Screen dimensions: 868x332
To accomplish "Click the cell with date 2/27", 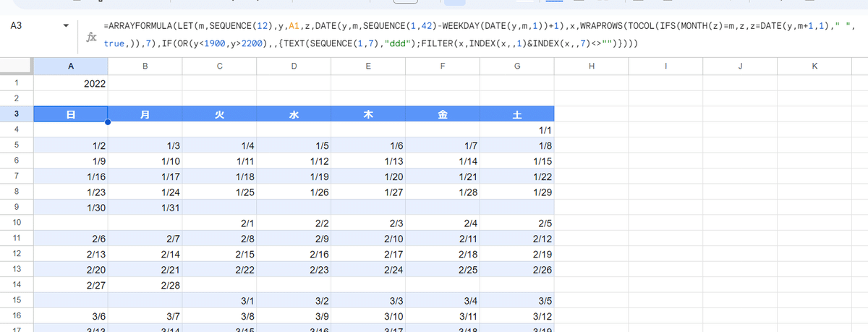I will [71, 285].
